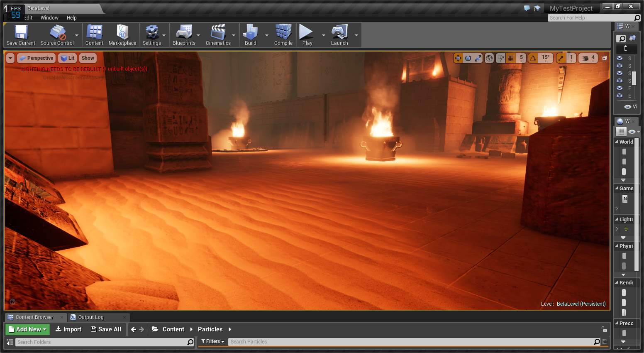Open the 15° rotation snap dropdown
This screenshot has height=353, width=644.
pos(546,58)
